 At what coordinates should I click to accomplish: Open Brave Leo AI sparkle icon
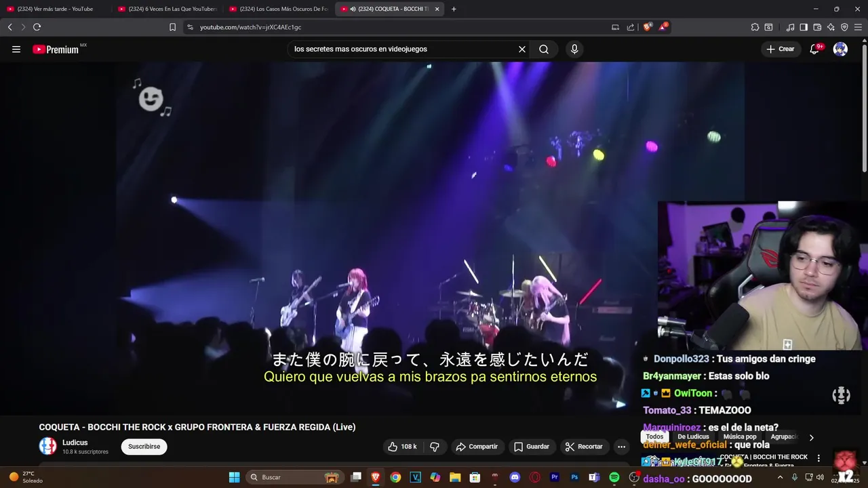point(831,27)
